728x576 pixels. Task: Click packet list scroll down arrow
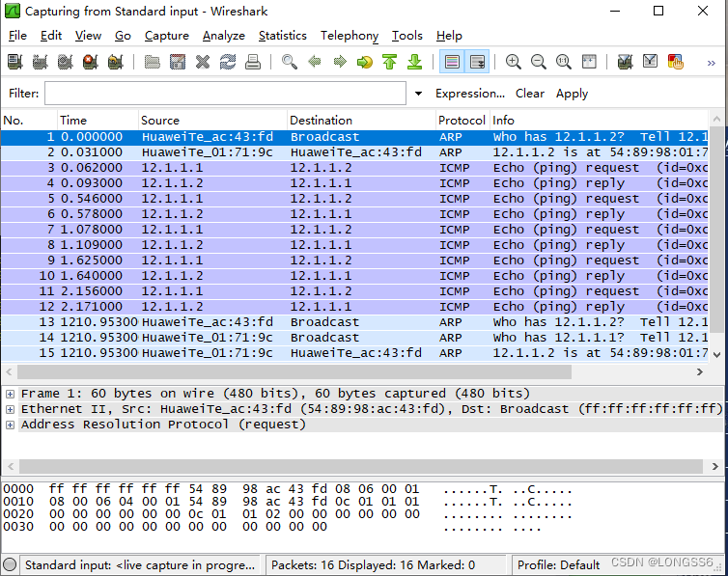(716, 355)
